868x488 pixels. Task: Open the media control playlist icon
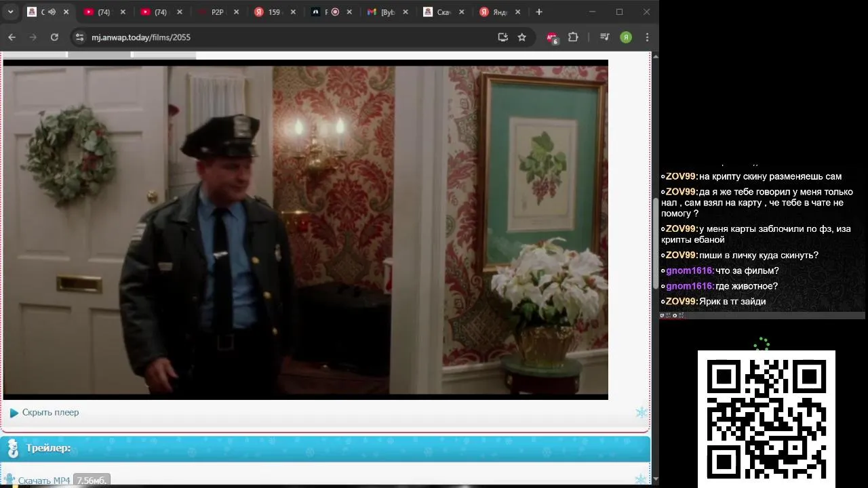coord(604,37)
